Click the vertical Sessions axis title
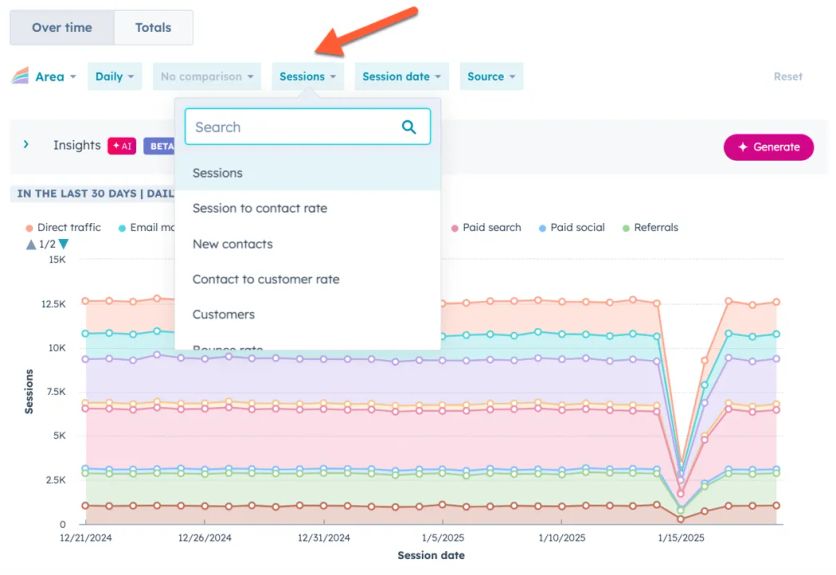 29,392
